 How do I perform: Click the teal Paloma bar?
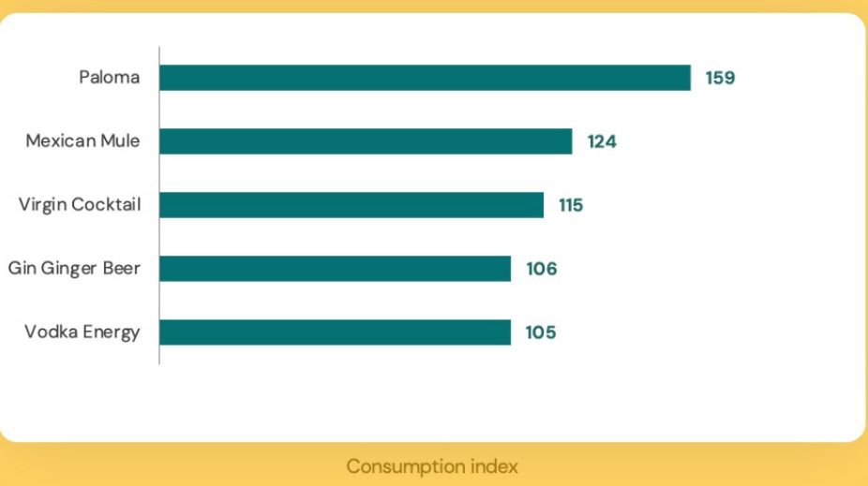(x=425, y=78)
